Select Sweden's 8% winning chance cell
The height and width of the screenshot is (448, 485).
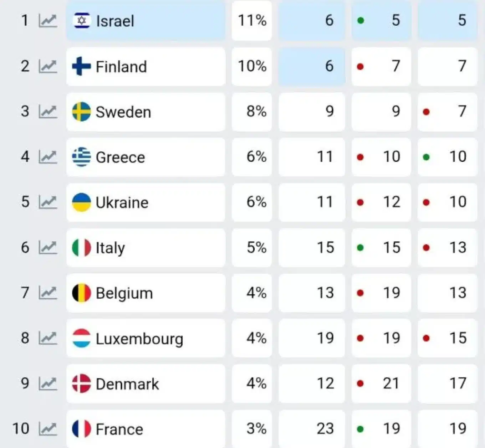[x=252, y=112]
